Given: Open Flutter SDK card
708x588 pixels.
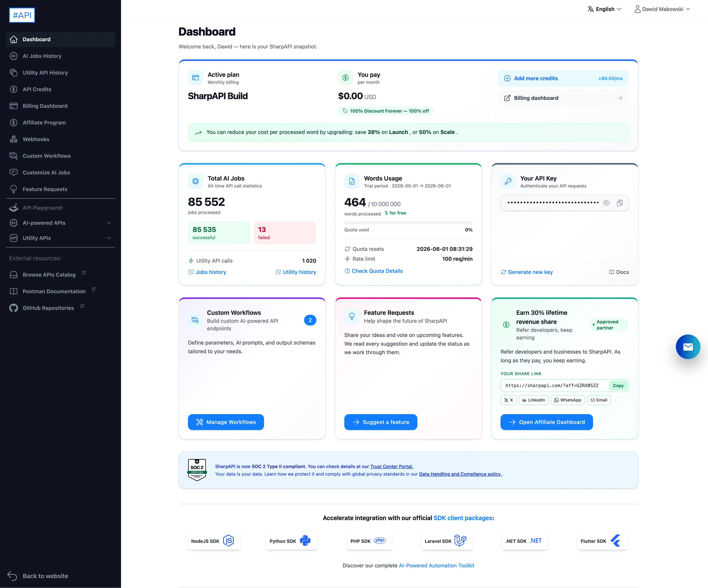Looking at the screenshot, I should click(602, 541).
